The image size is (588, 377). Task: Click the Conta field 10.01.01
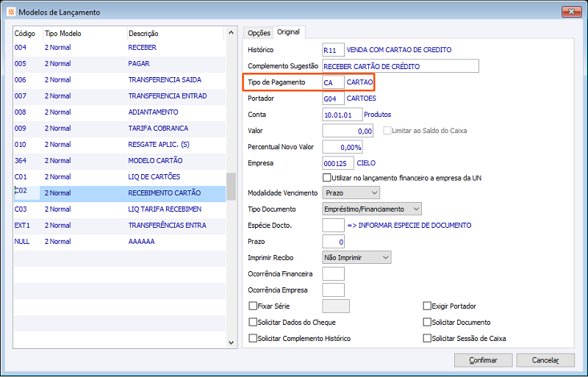tap(343, 115)
